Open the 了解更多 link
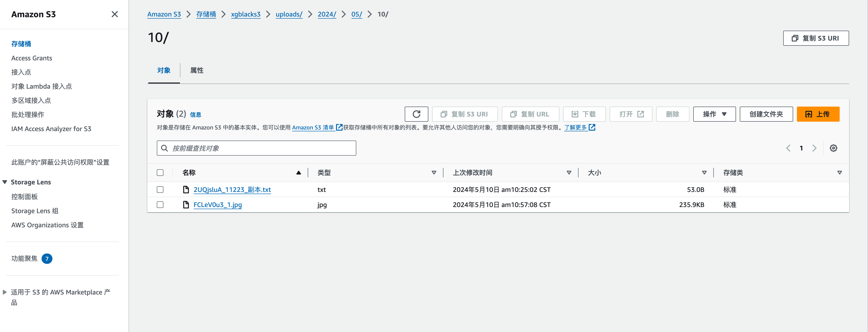Viewport: 868px width, 332px height. (575, 127)
